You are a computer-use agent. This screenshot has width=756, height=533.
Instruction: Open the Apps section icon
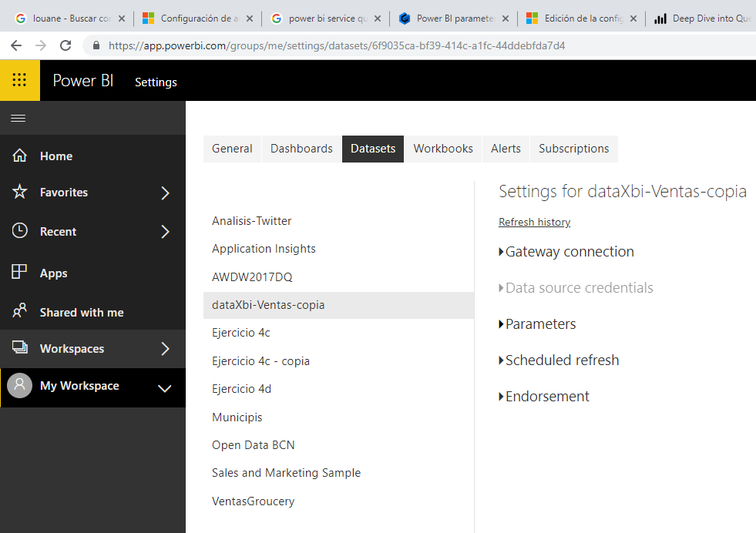18,272
